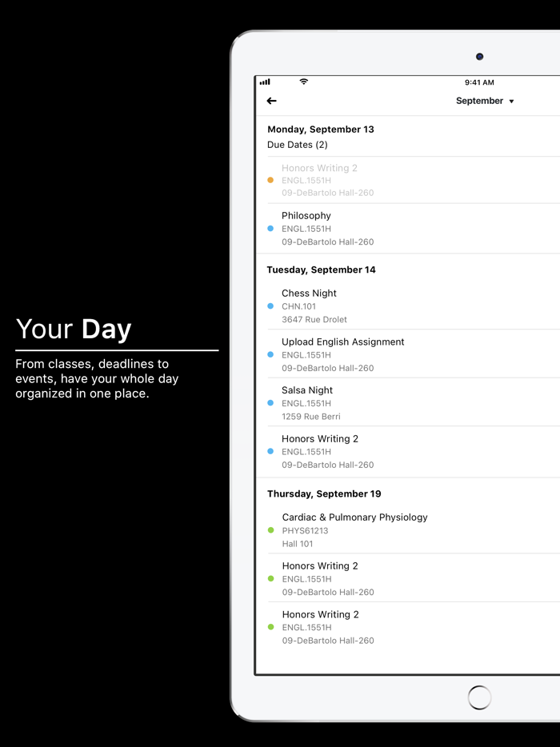Tap the 9:41 AM clock in the status bar
The width and height of the screenshot is (560, 747).
coord(478,82)
